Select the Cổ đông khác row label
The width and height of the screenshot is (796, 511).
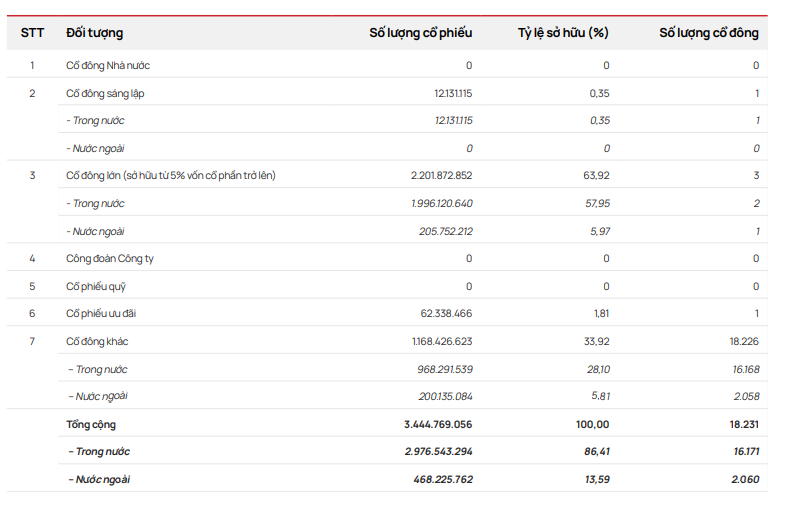(x=97, y=342)
